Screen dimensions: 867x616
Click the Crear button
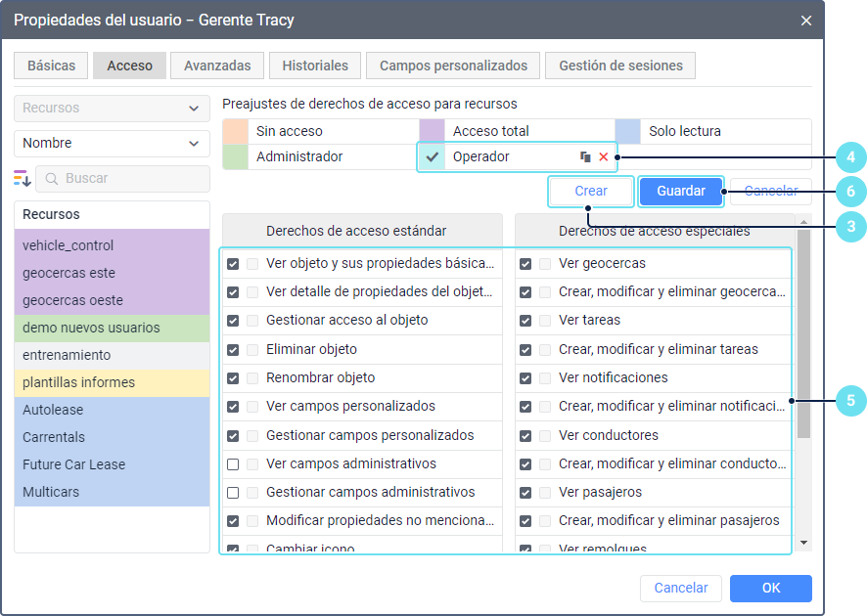point(591,192)
